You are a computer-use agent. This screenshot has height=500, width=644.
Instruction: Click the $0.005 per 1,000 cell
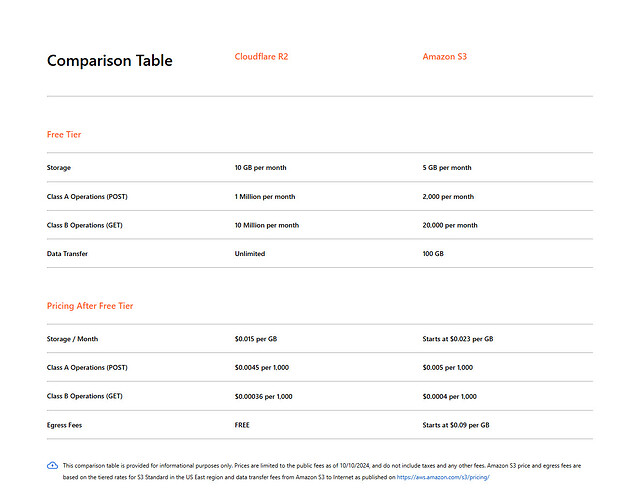(448, 367)
